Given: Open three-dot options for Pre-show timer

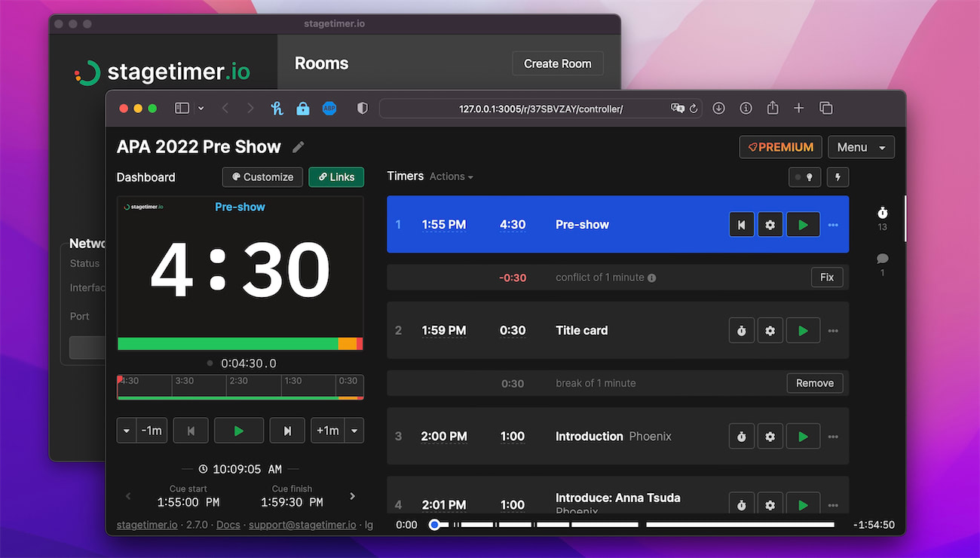Looking at the screenshot, I should point(833,225).
